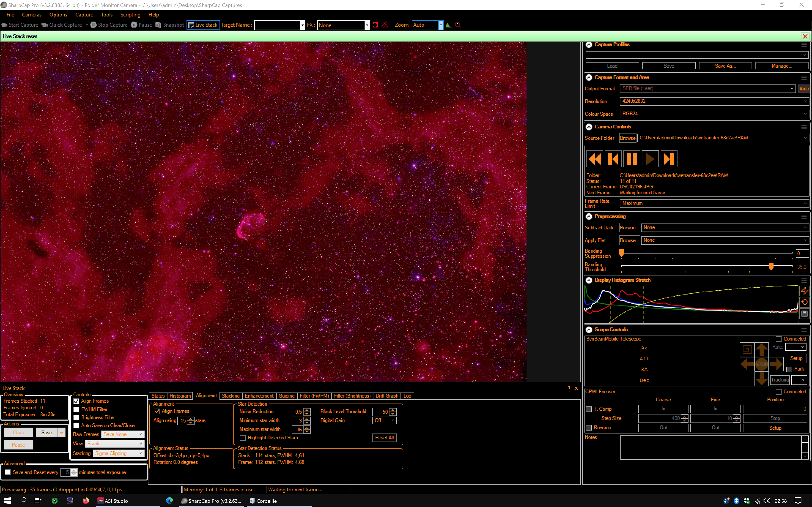Image resolution: width=812 pixels, height=507 pixels.
Task: Open the Scripting menu
Action: tap(130, 15)
